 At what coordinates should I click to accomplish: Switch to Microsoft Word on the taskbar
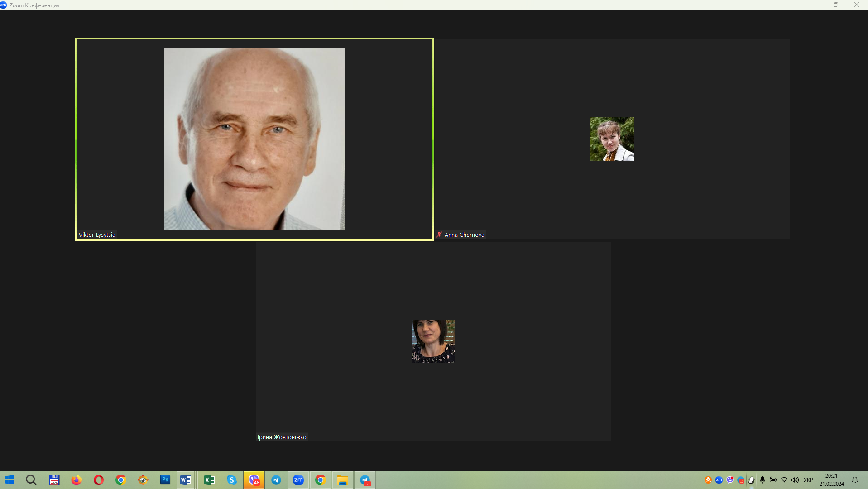pos(186,480)
